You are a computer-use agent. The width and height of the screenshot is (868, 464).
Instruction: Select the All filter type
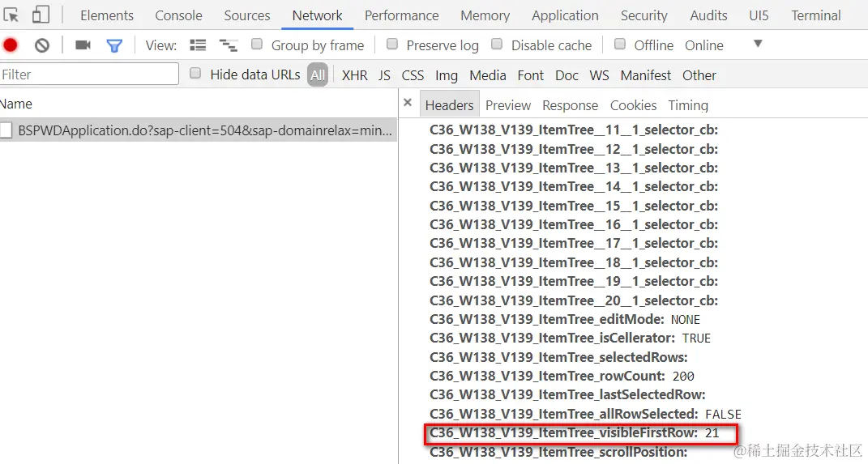point(318,74)
